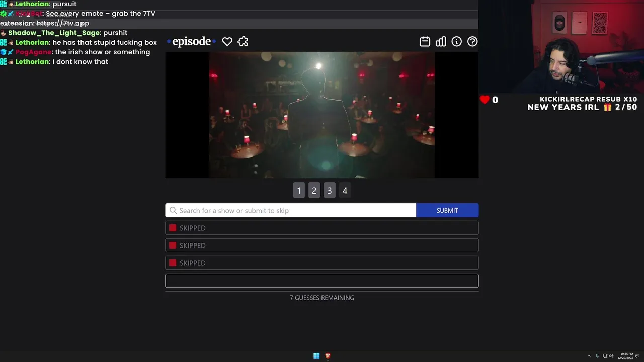Click the show frame still image
Screen dimensions: 644x362
322,115
